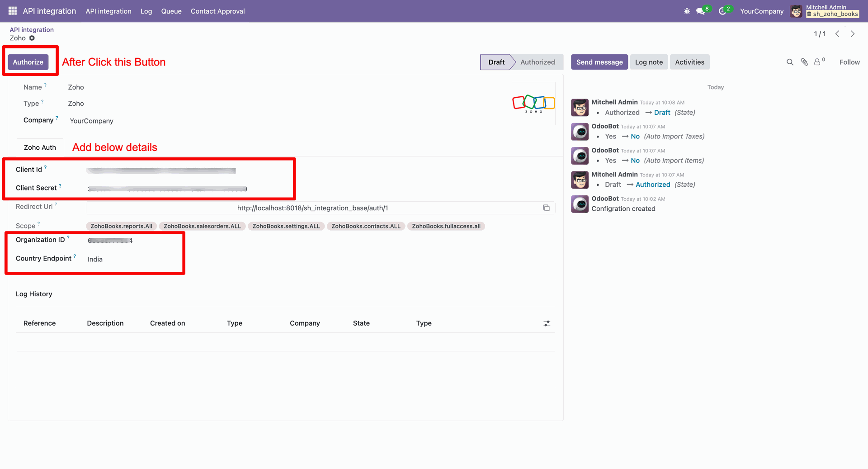Click the ZohoBooks.settings.ALL scope tag
Screen dimensions: 868x469
[286, 226]
